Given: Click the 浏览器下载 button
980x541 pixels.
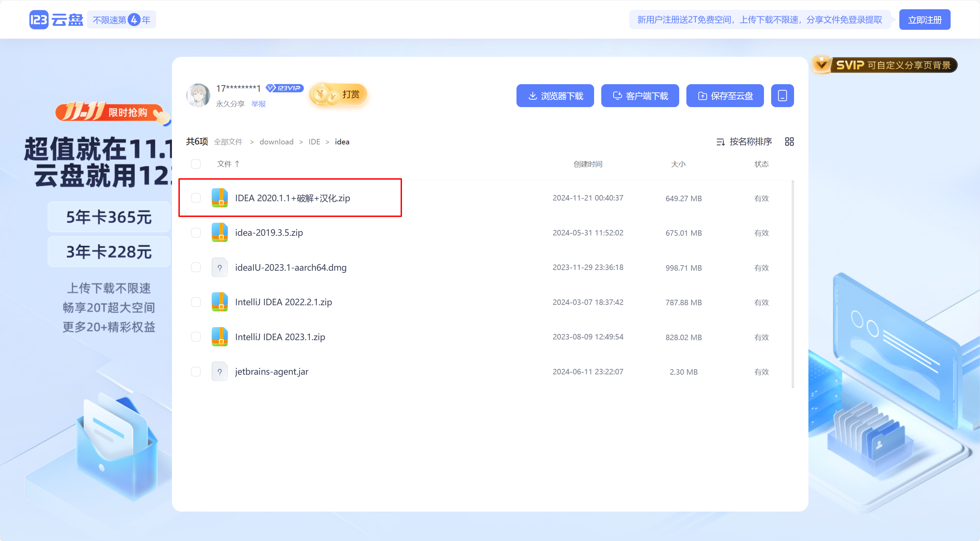Looking at the screenshot, I should click(555, 95).
